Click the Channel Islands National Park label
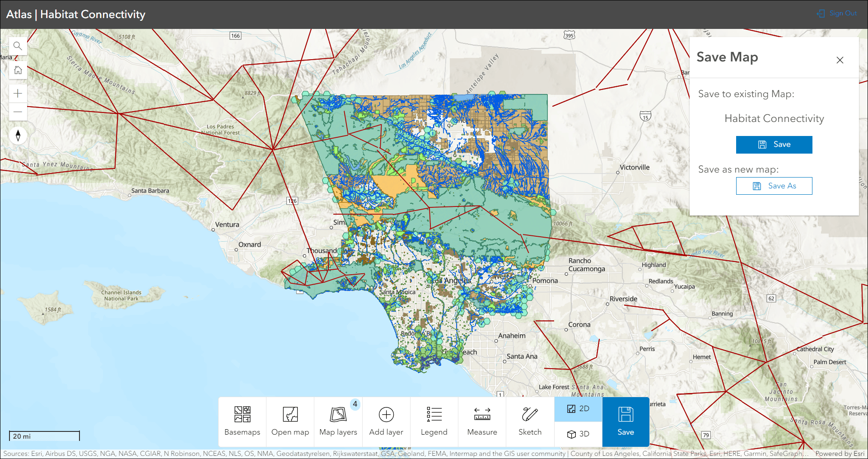 click(121, 295)
